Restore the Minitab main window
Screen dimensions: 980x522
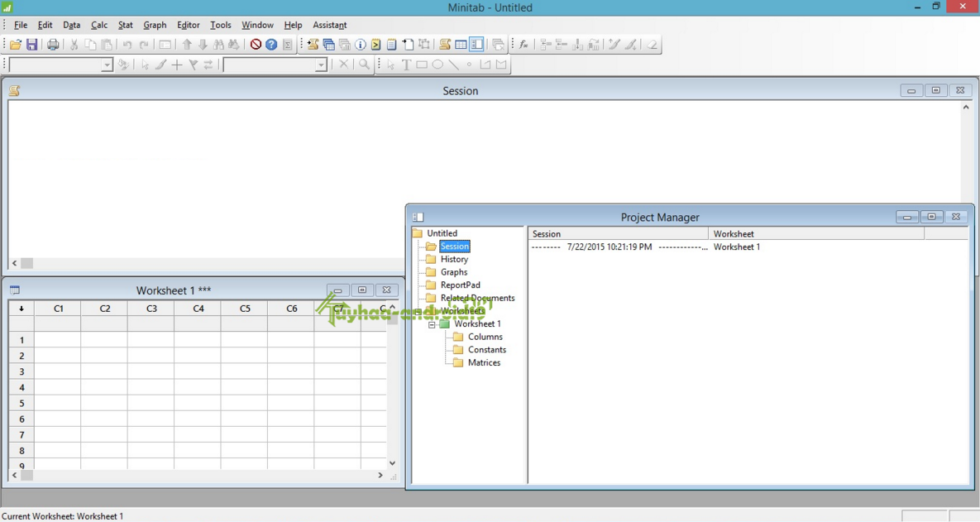(935, 7)
